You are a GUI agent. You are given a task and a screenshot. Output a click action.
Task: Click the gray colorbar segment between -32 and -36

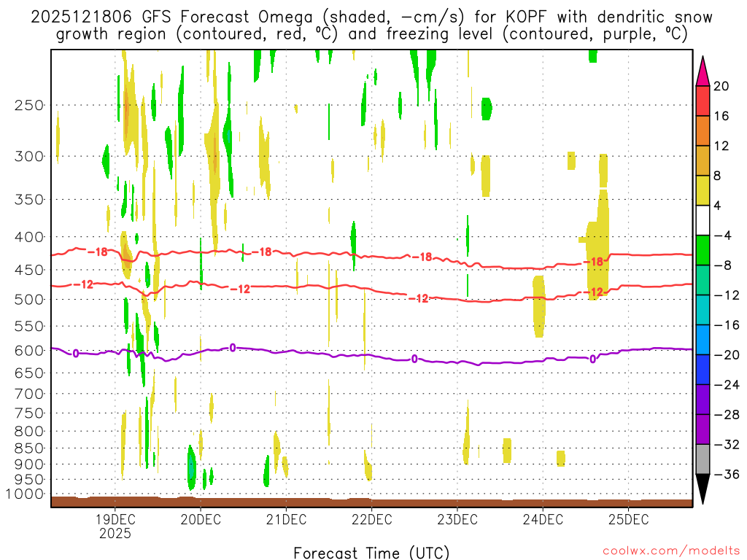coord(703,459)
